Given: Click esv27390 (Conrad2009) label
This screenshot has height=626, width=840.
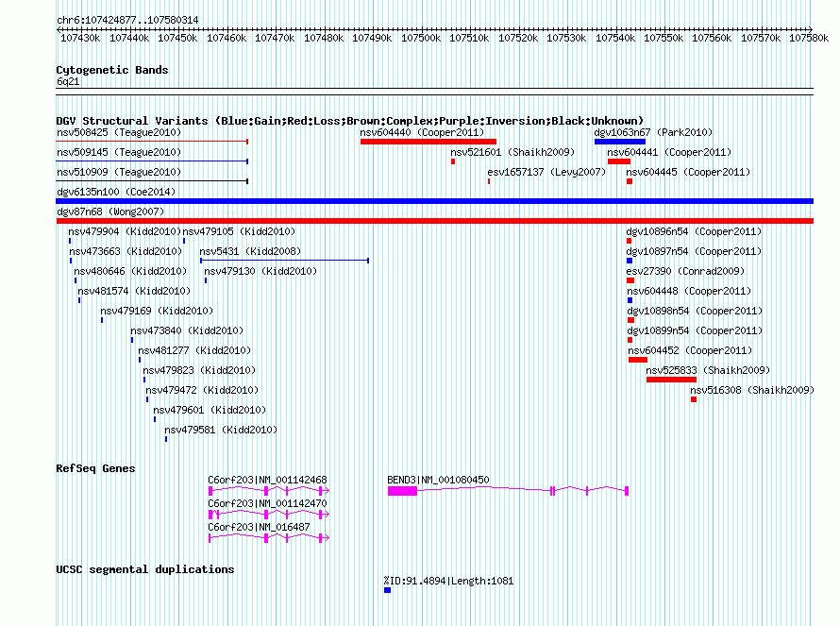Looking at the screenshot, I should (685, 271).
